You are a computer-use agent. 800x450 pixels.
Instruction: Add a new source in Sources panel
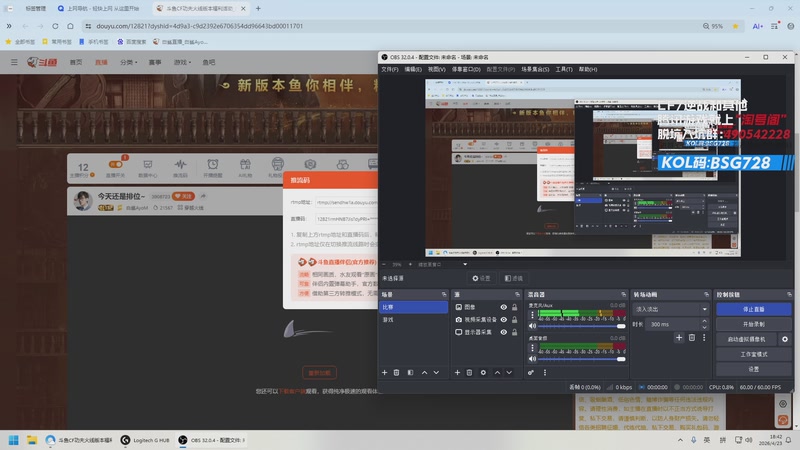pos(457,372)
